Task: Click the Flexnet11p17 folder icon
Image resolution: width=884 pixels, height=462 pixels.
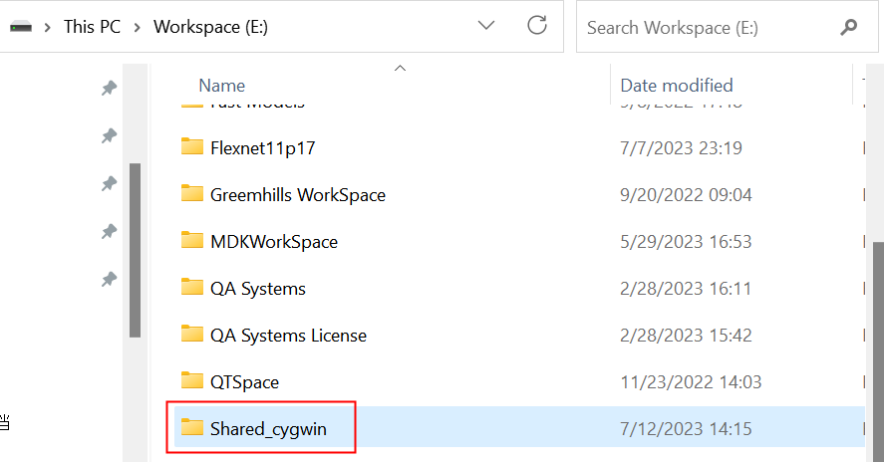Action: [192, 147]
